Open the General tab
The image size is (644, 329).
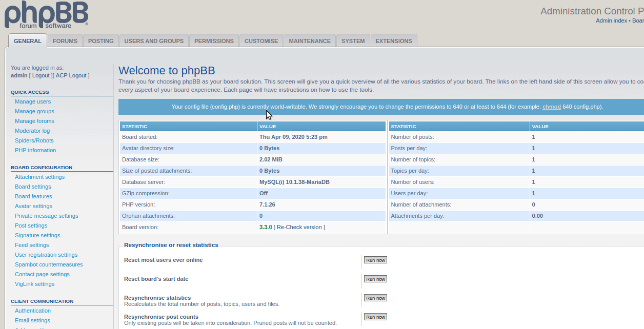click(x=28, y=41)
